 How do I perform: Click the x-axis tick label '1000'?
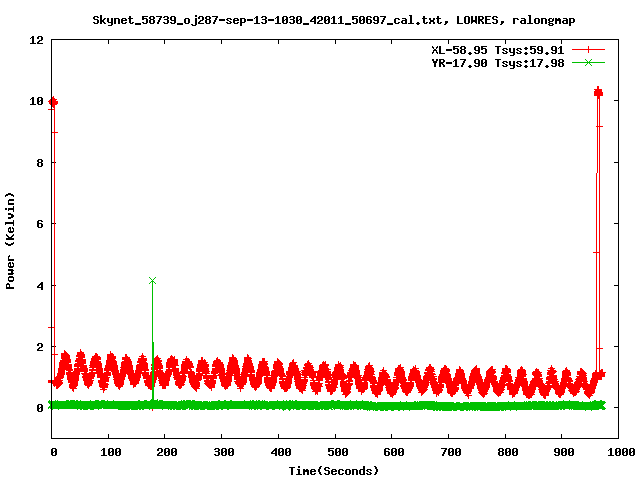pyautogui.click(x=621, y=452)
